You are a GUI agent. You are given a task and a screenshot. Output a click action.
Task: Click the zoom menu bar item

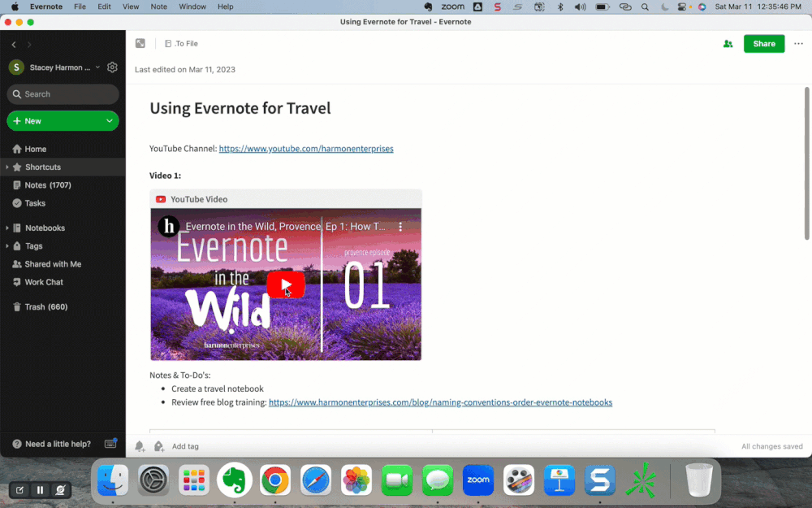(452, 7)
